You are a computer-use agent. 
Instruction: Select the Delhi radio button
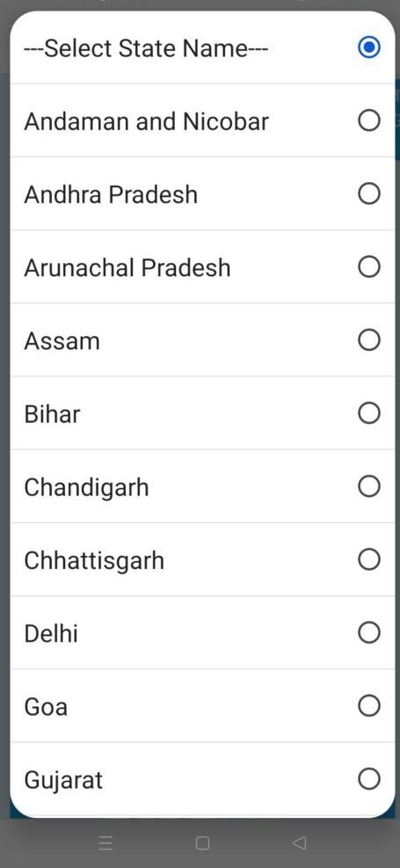[369, 632]
